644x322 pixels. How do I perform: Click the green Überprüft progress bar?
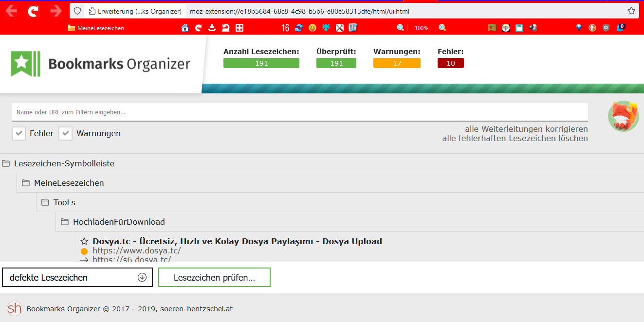(336, 63)
